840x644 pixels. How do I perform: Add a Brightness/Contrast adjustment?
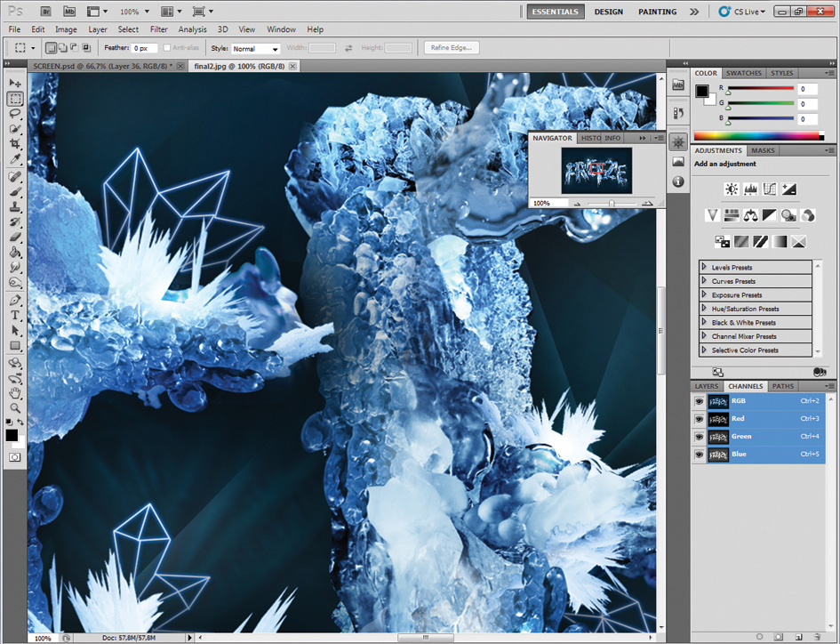731,189
